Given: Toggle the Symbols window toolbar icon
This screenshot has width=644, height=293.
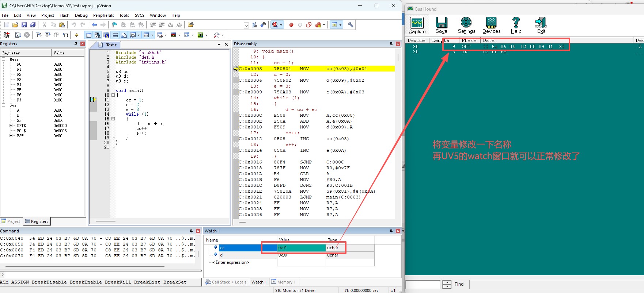Looking at the screenshot, I should [x=106, y=35].
